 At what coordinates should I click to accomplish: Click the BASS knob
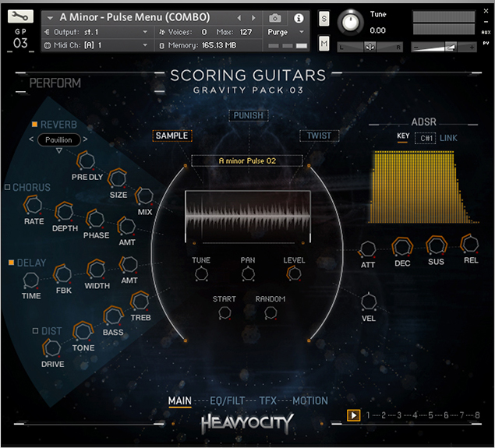pyautogui.click(x=113, y=316)
